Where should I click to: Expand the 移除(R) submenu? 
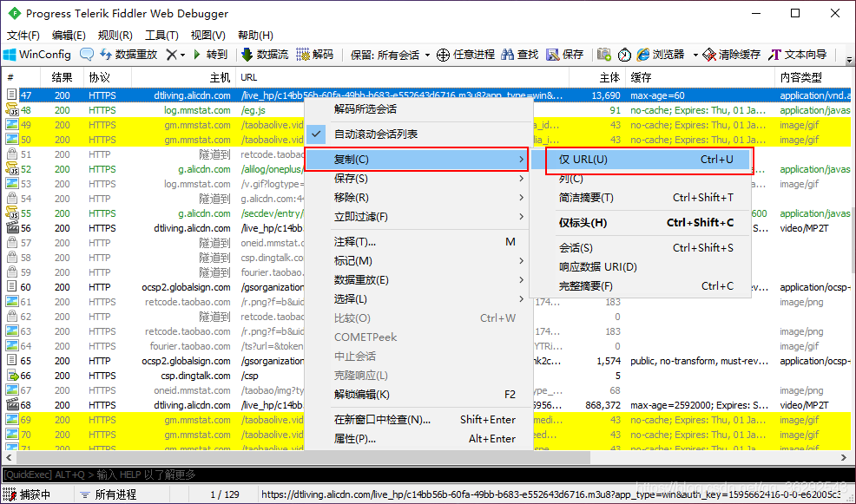(418, 198)
